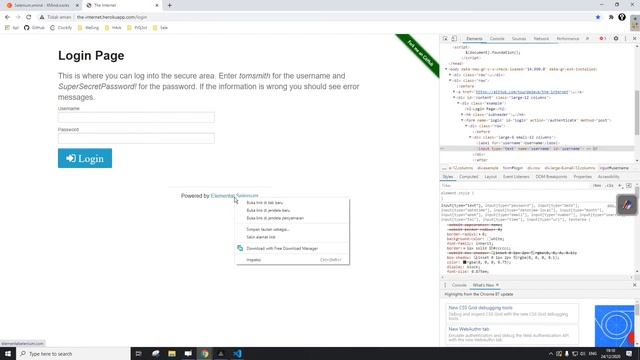
Task: Open the Network tab in DevTools
Action: 541,38
